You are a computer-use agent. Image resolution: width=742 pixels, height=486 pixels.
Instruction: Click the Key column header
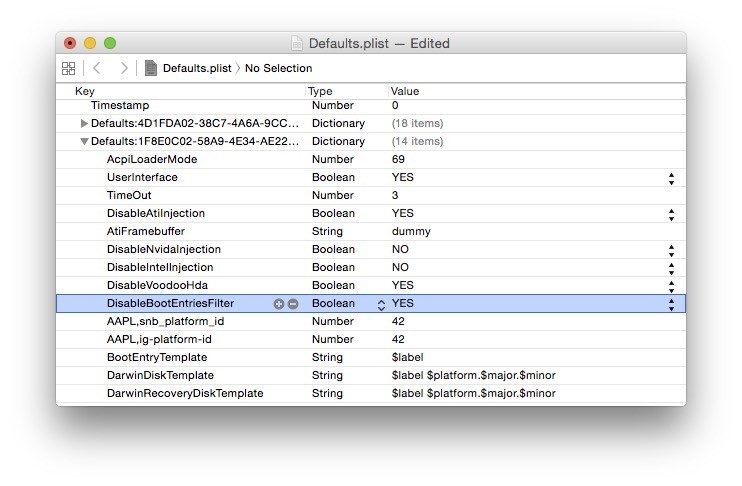pos(85,91)
